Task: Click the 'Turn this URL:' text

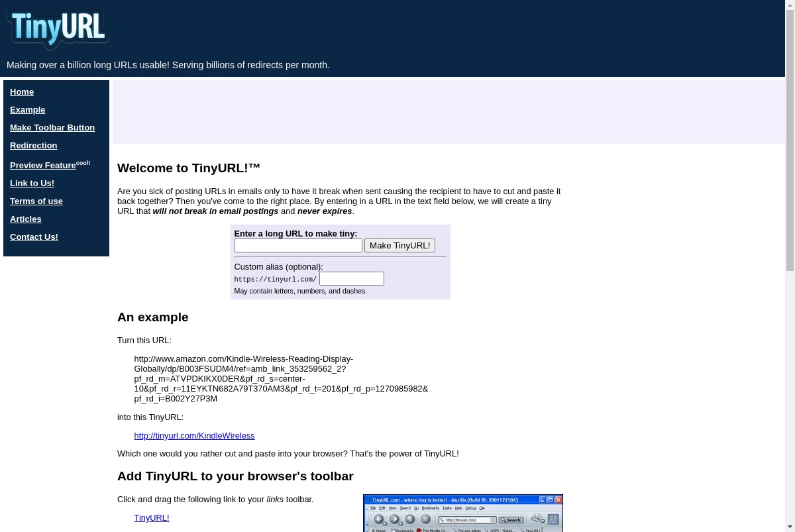Action: coord(144,340)
